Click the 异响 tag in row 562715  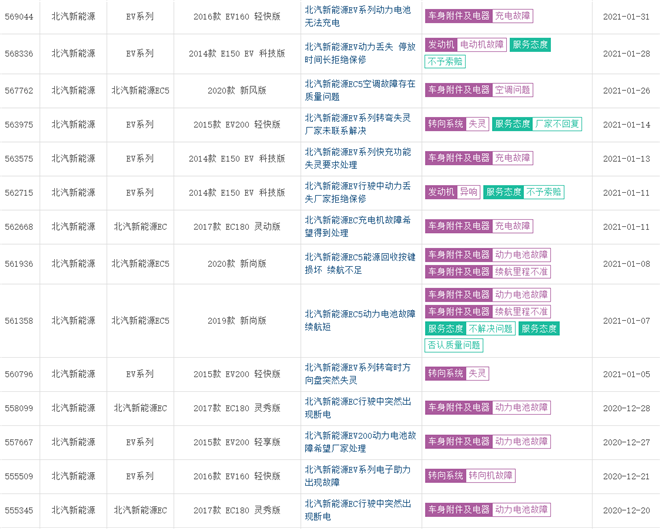point(468,192)
